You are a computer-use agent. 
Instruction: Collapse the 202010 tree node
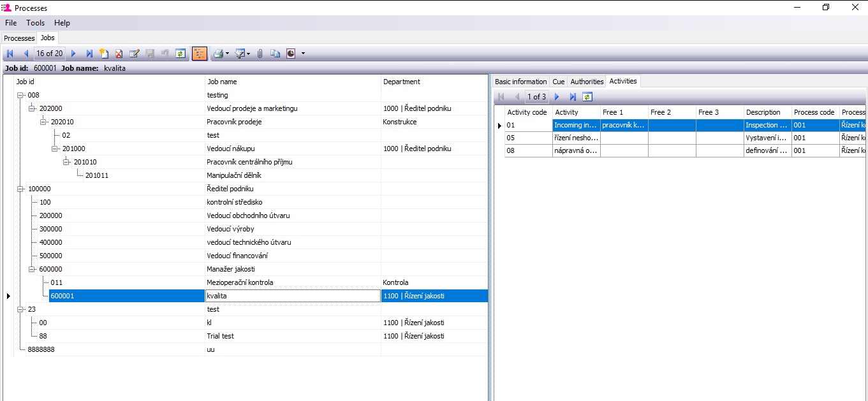click(x=43, y=122)
